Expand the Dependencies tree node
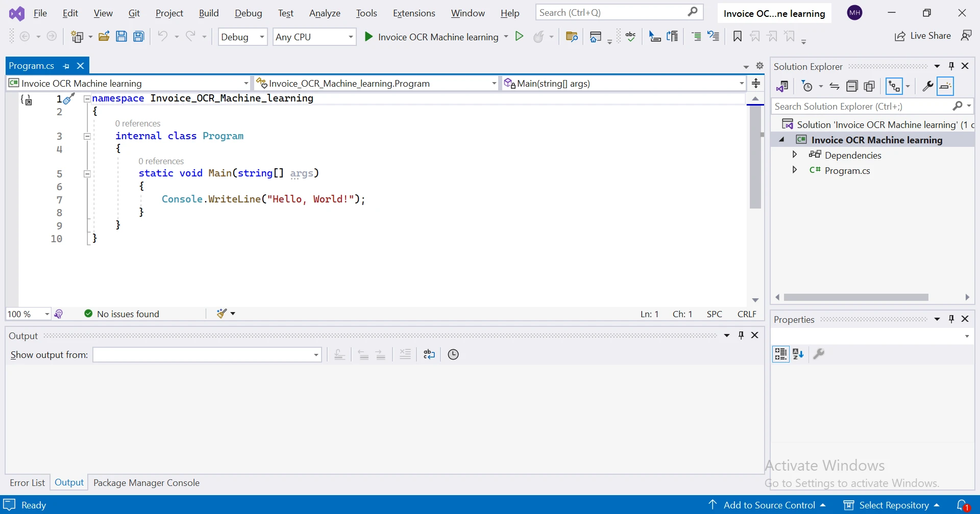 pos(795,155)
